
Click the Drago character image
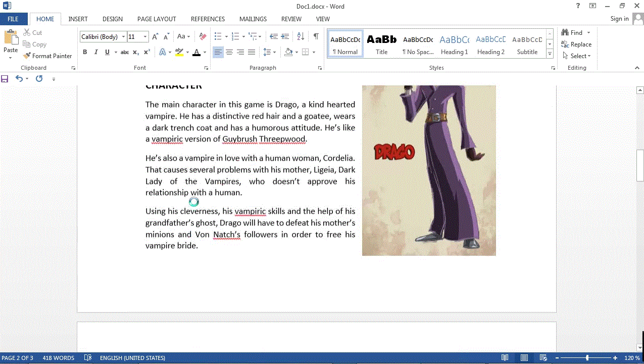(429, 170)
